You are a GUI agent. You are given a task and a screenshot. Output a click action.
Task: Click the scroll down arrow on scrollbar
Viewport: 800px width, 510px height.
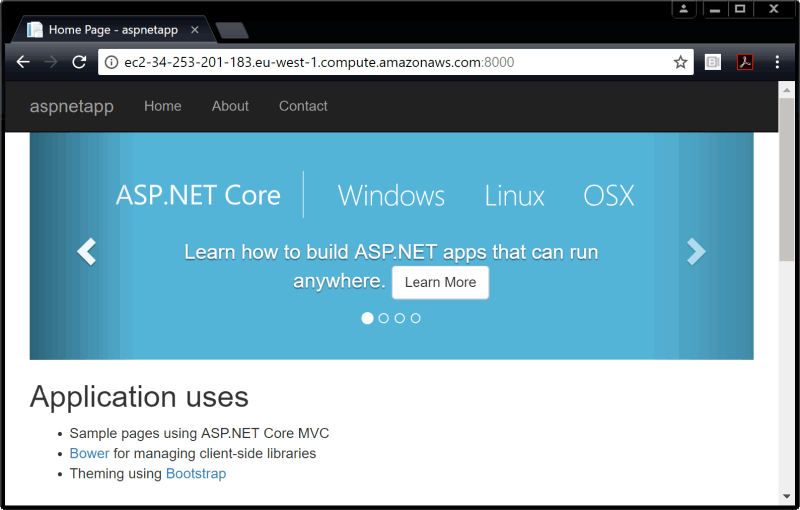[x=786, y=496]
